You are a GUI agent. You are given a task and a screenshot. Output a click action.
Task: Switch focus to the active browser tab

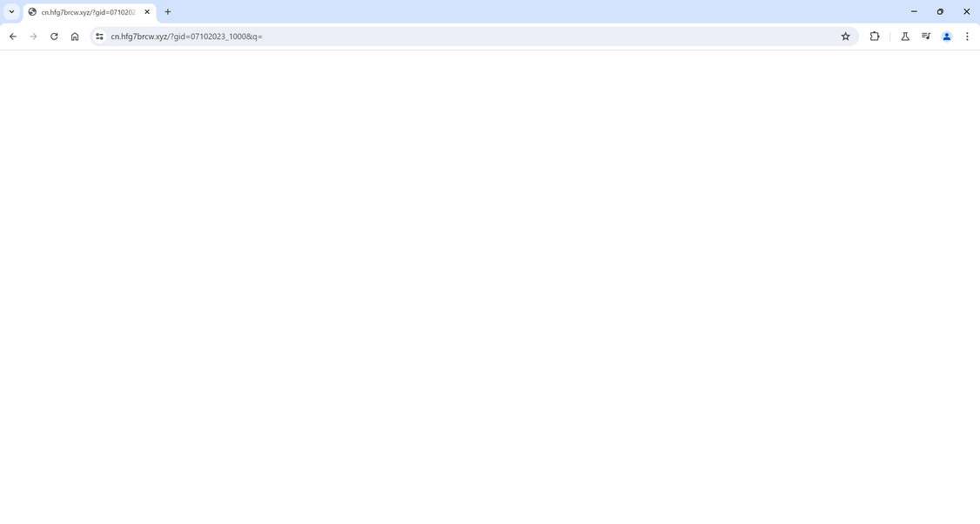pyautogui.click(x=87, y=11)
